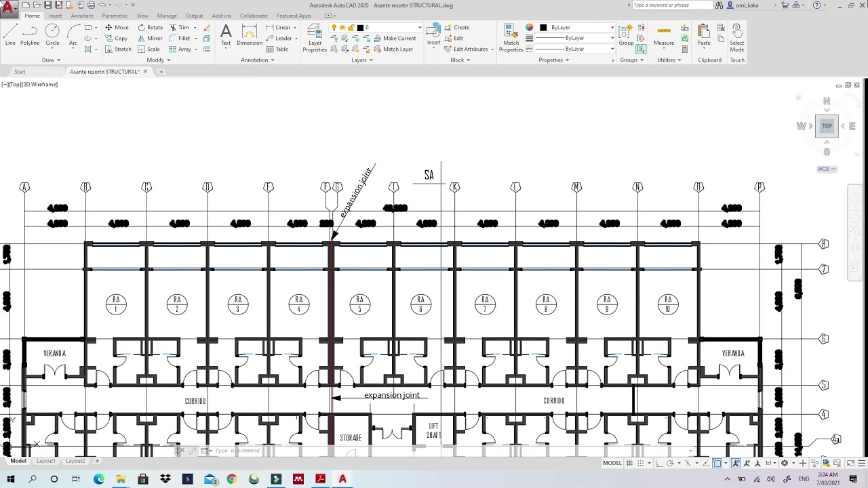Open AutoCAD from Windows taskbar
Image resolution: width=868 pixels, height=488 pixels.
(342, 479)
